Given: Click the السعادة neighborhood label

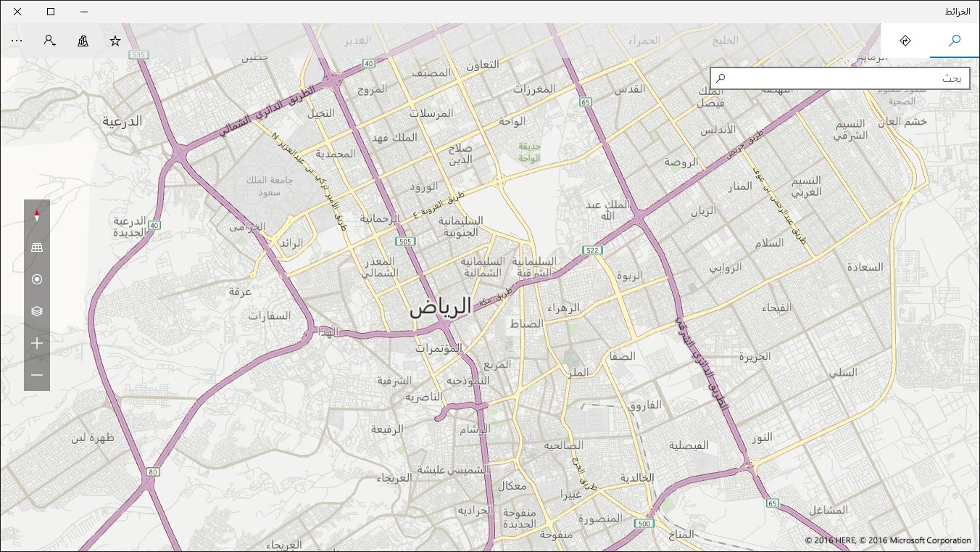Looking at the screenshot, I should (x=865, y=267).
